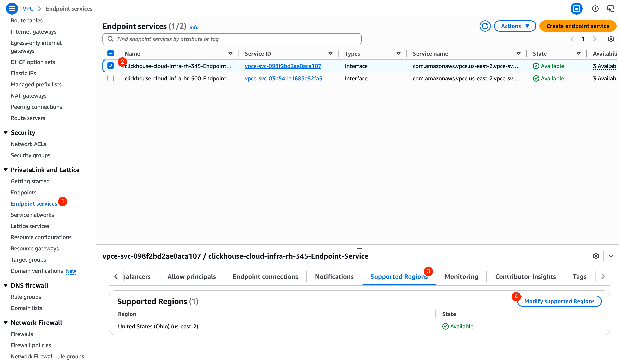Click the Info link beside Endpoint services

(194, 27)
